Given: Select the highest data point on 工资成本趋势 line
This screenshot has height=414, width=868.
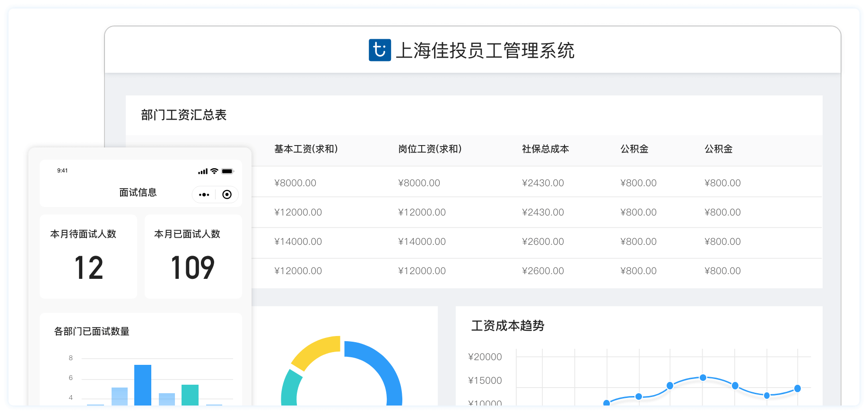Looking at the screenshot, I should tap(703, 378).
